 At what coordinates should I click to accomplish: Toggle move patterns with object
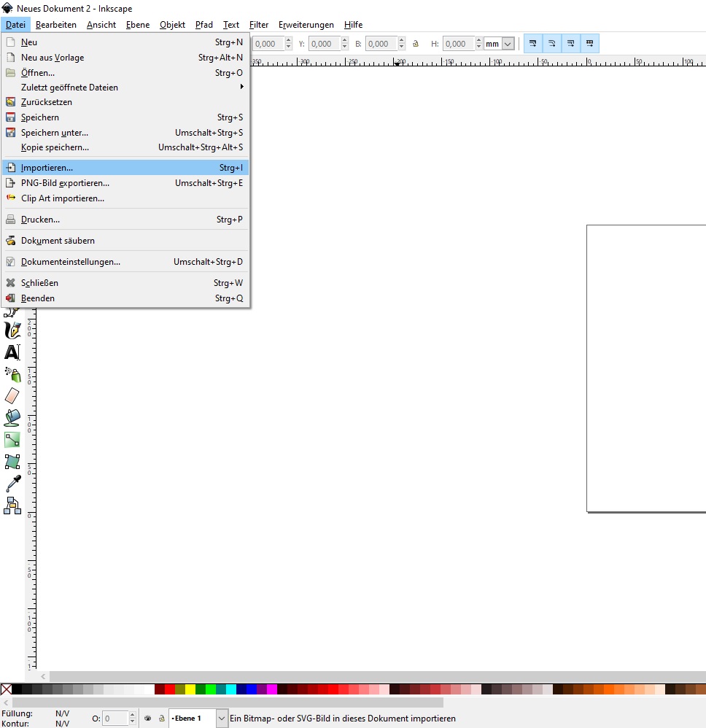coord(589,44)
